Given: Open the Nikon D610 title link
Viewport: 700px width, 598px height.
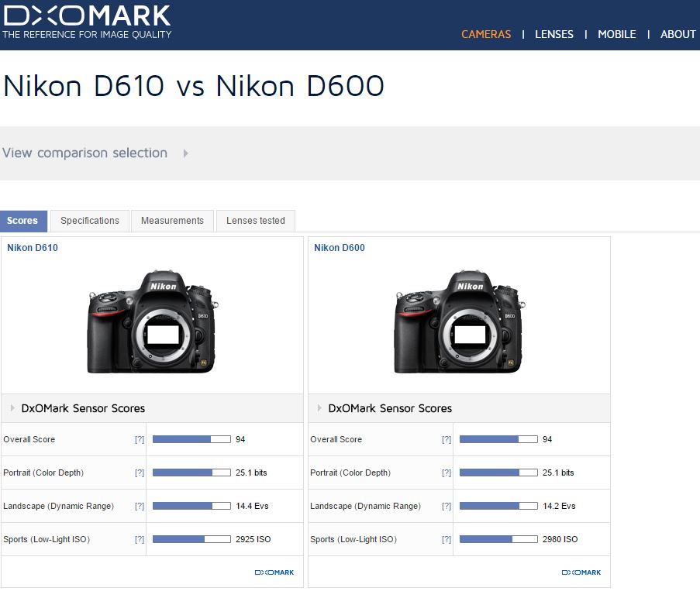Looking at the screenshot, I should (x=33, y=248).
